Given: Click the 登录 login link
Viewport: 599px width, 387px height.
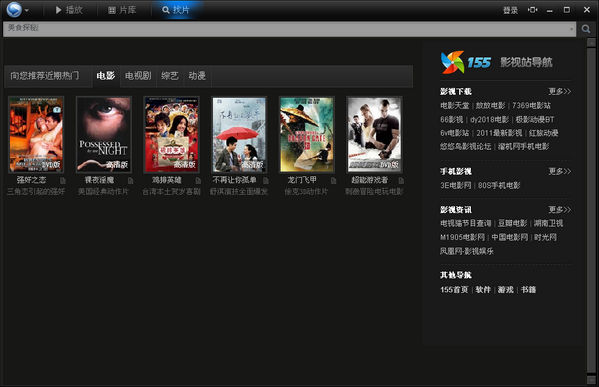Looking at the screenshot, I should point(510,10).
